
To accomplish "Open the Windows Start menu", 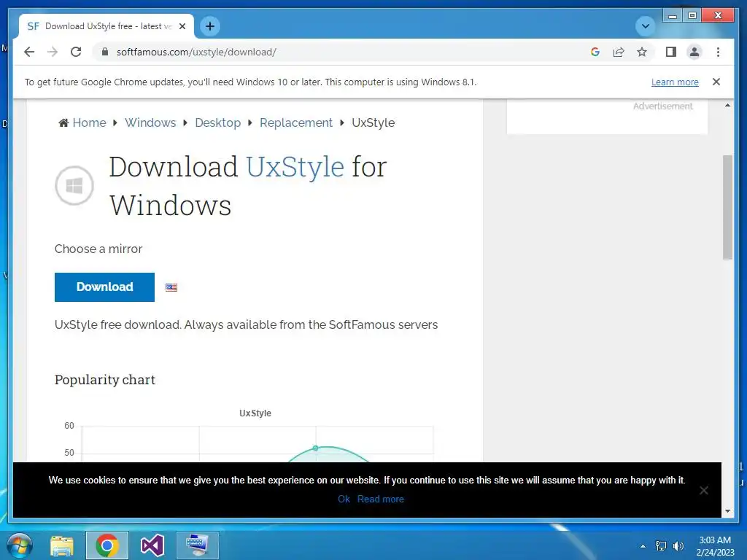I will click(x=20, y=545).
